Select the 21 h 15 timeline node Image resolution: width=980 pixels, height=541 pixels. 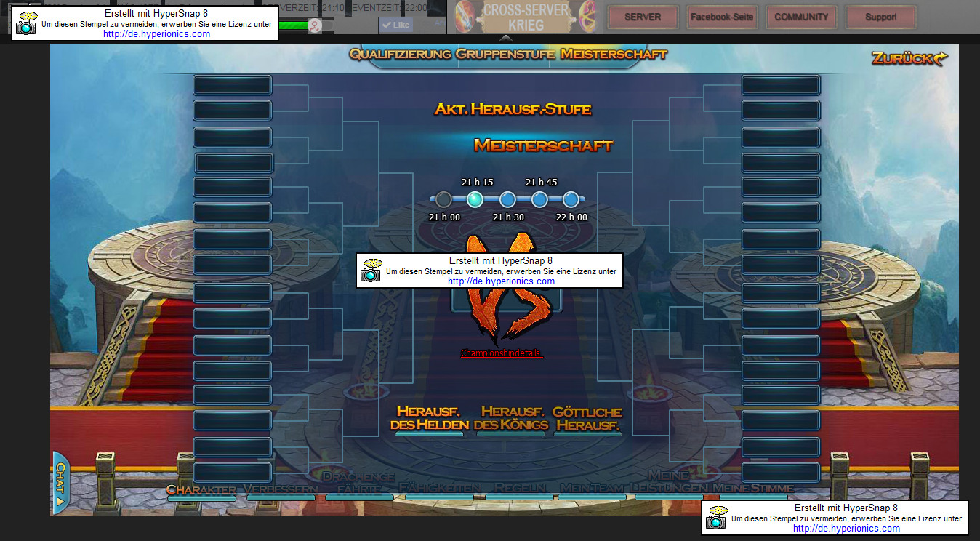click(475, 199)
